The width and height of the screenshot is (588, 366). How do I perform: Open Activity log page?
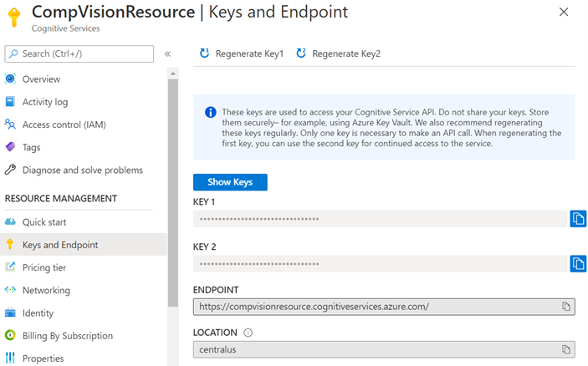[45, 102]
